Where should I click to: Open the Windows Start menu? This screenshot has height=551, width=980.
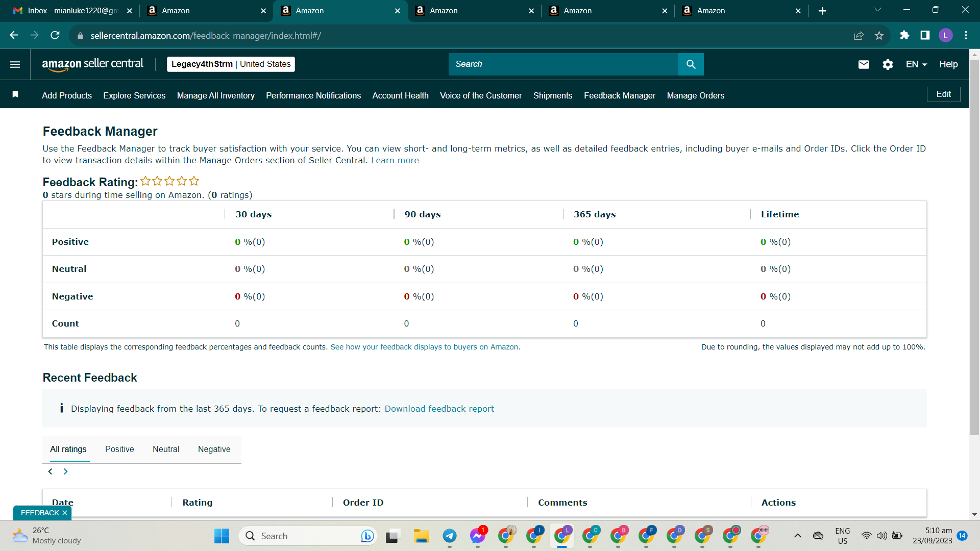pos(222,536)
